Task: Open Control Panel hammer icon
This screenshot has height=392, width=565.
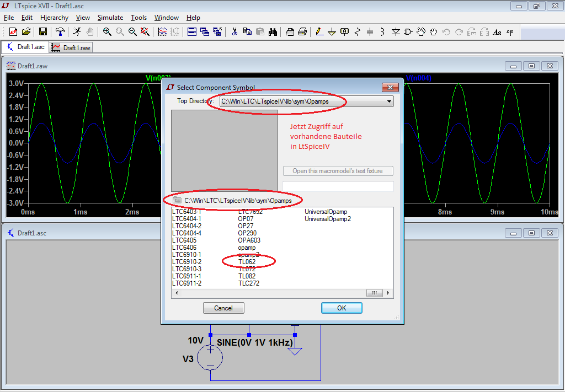Action: 60,32
